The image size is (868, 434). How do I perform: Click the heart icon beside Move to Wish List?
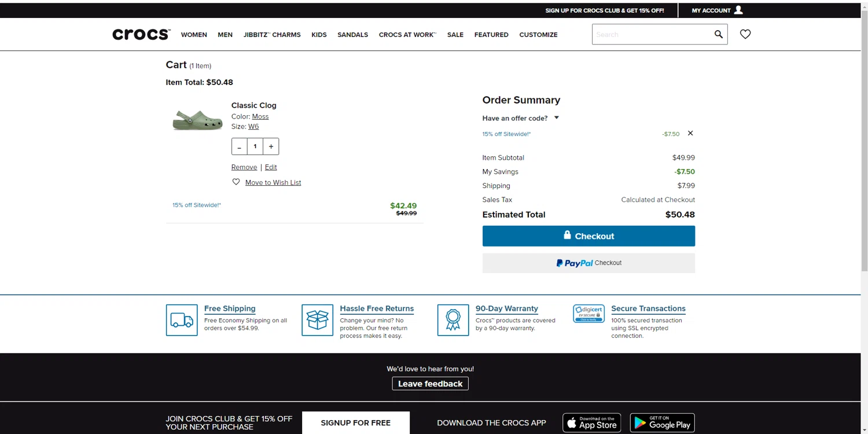236,182
